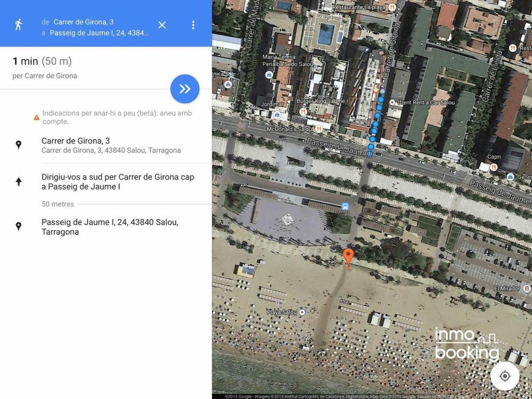Open the three-dot overflow menu
This screenshot has height=399, width=532.
[x=193, y=25]
